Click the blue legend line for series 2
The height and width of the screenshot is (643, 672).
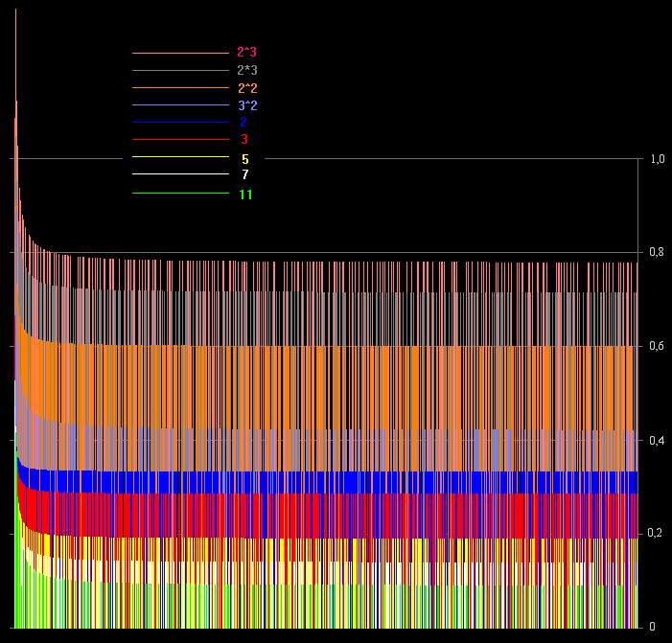tap(179, 123)
